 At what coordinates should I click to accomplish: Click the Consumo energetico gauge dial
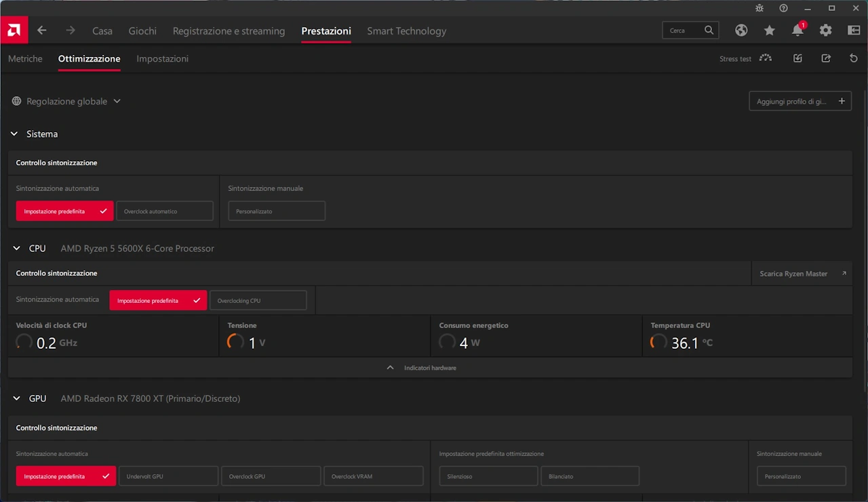coord(447,342)
